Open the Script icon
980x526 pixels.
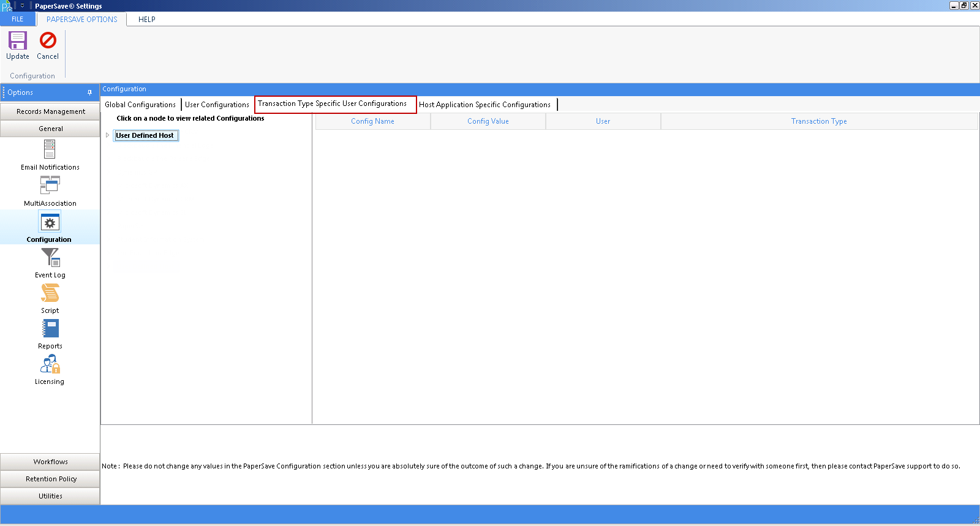(50, 293)
